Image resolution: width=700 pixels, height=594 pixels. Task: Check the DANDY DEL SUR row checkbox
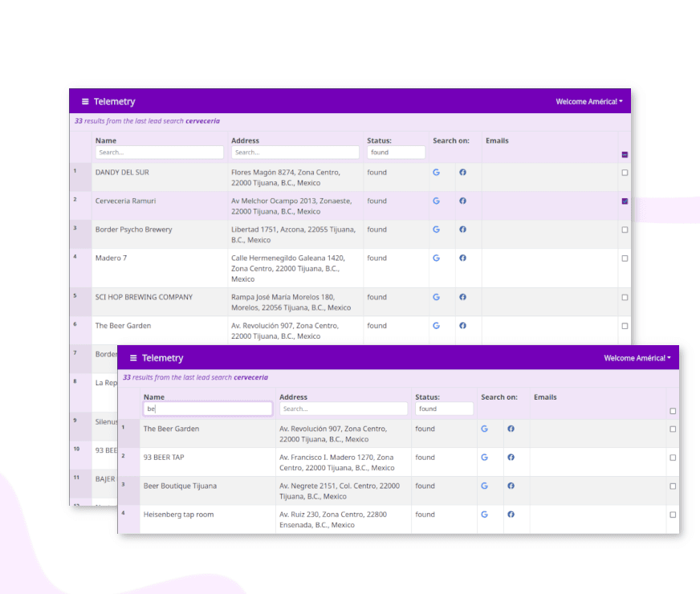click(625, 173)
